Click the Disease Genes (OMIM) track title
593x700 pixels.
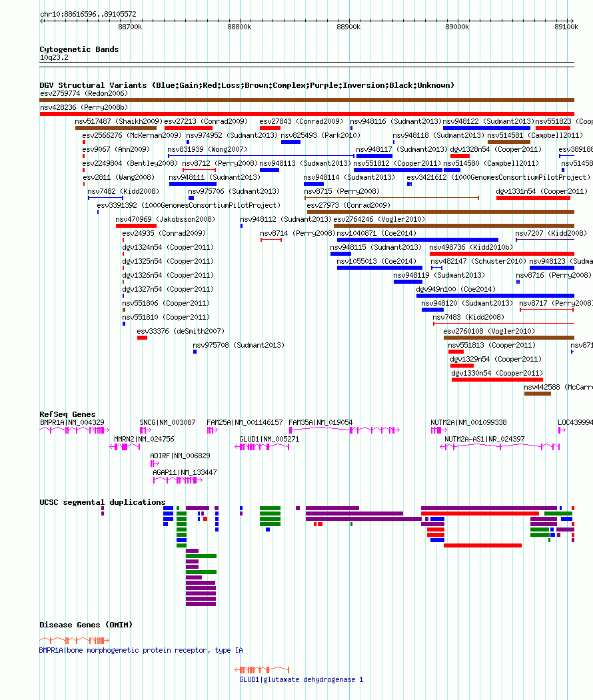[x=86, y=625]
